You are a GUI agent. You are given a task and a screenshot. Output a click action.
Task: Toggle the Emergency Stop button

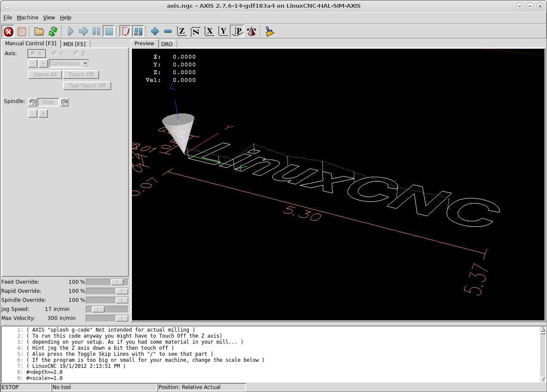pyautogui.click(x=8, y=31)
